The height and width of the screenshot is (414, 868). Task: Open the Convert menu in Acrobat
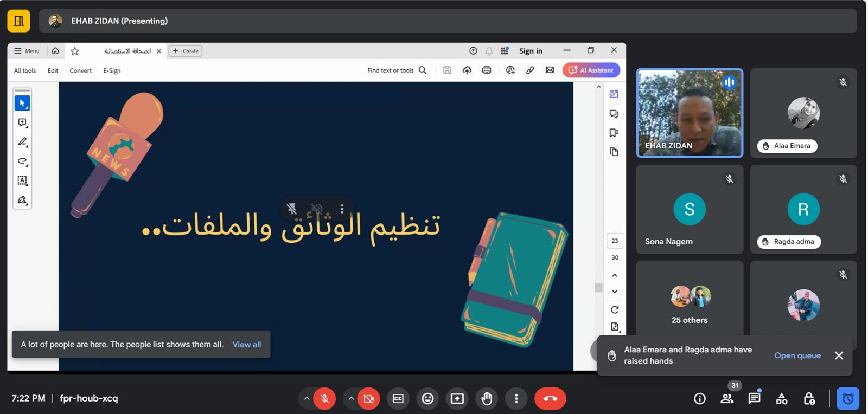click(x=80, y=70)
